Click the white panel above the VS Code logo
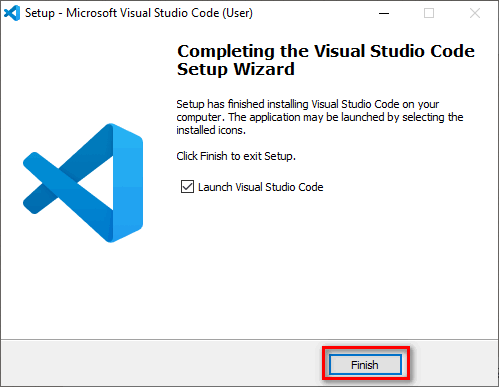499x387 pixels. click(83, 73)
